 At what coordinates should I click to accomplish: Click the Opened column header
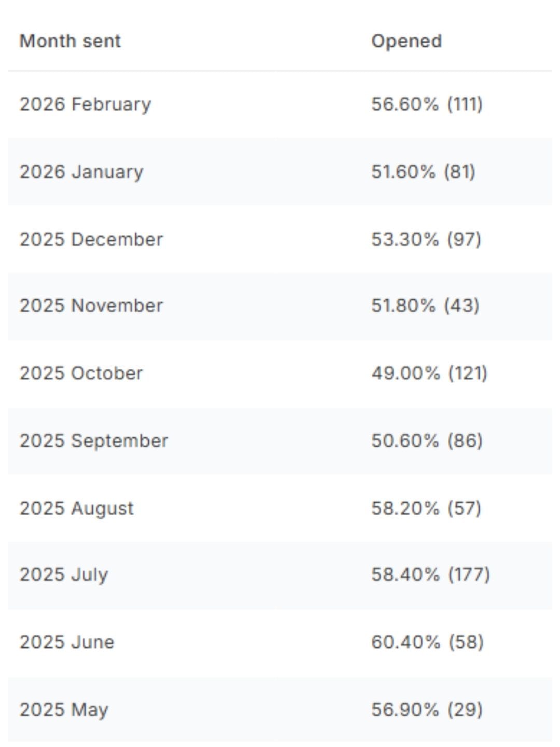pos(407,41)
